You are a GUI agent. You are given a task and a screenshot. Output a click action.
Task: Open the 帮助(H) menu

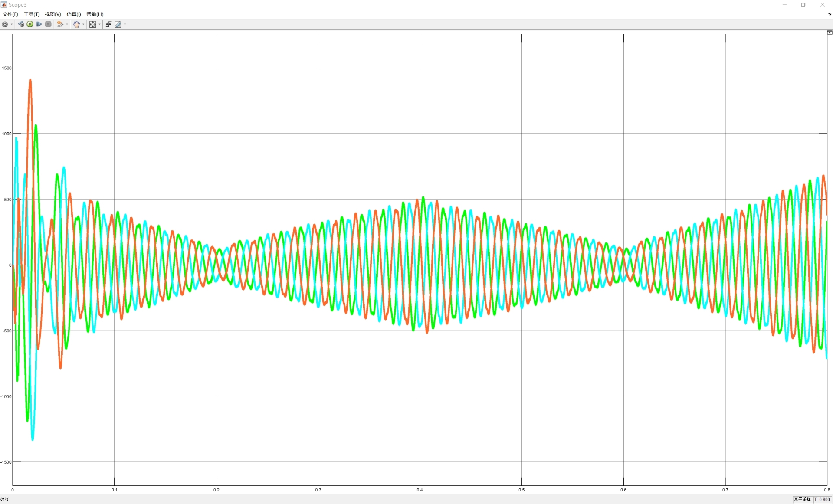(x=95, y=14)
